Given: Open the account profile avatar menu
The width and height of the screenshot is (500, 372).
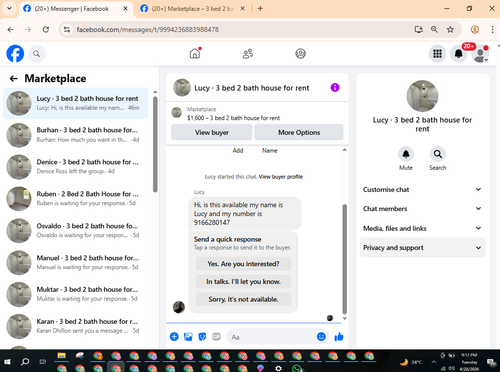Looking at the screenshot, I should point(480,54).
